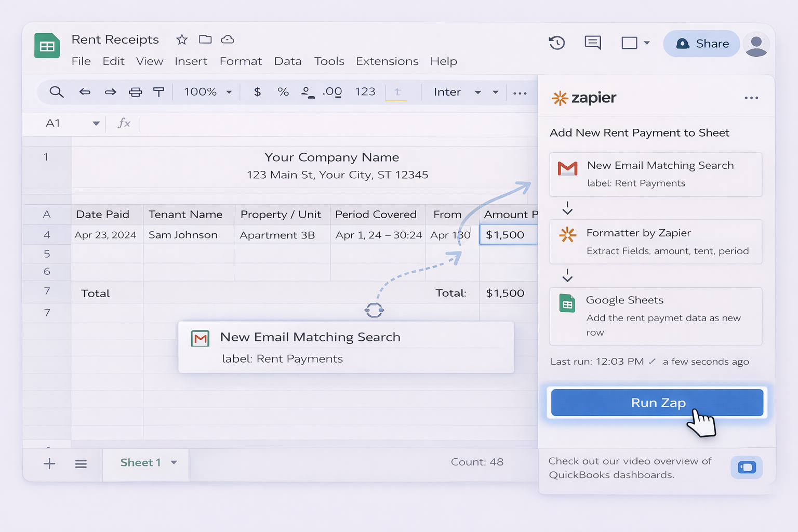The height and width of the screenshot is (532, 798).
Task: Click the Last run 12:03 PM status
Action: click(649, 362)
